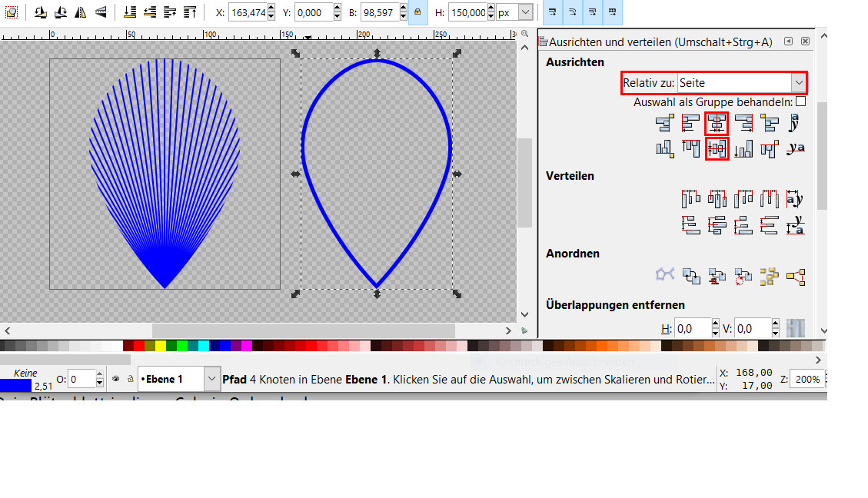This screenshot has height=498, width=868.
Task: Step the opacity O value spinner
Action: pyautogui.click(x=100, y=379)
